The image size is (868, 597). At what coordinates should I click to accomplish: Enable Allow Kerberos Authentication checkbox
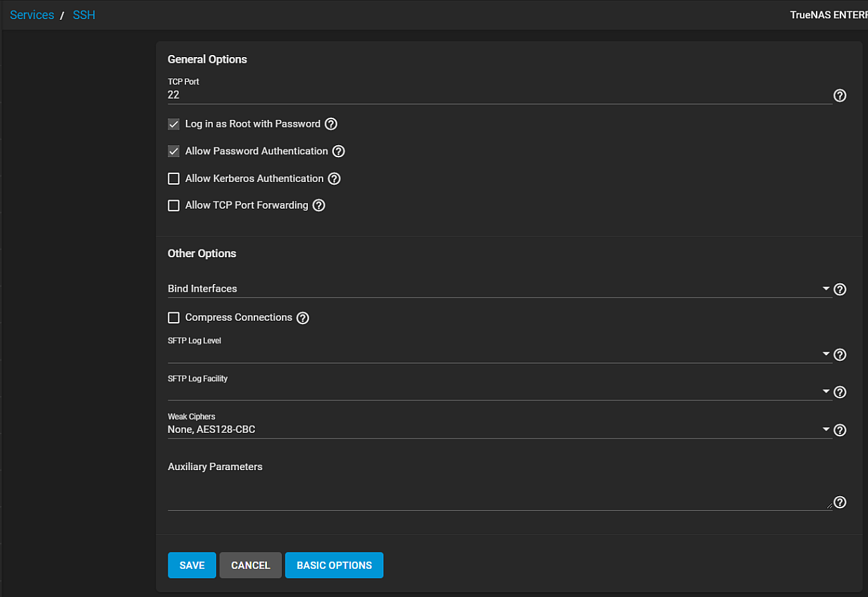click(x=173, y=179)
